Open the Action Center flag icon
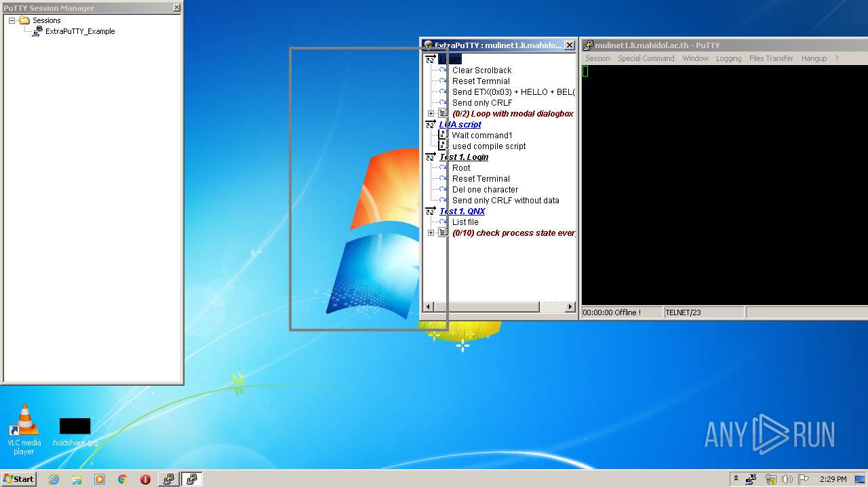Screen dimensions: 868x488 804,479
